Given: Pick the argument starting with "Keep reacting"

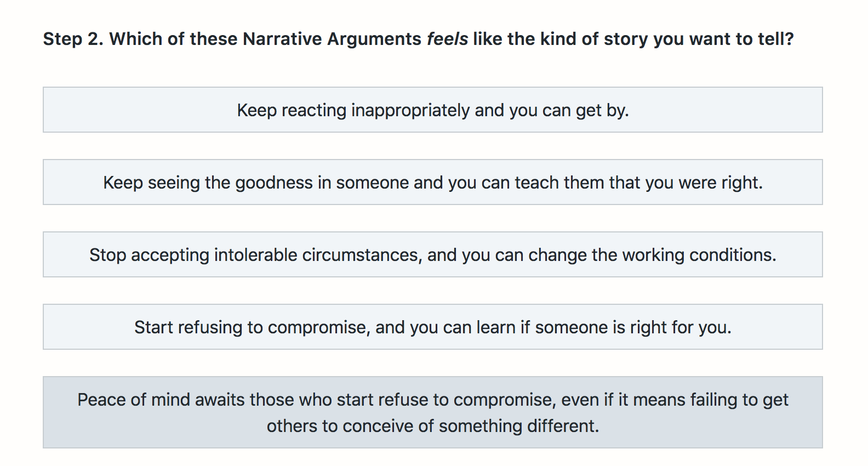Looking at the screenshot, I should [x=433, y=110].
